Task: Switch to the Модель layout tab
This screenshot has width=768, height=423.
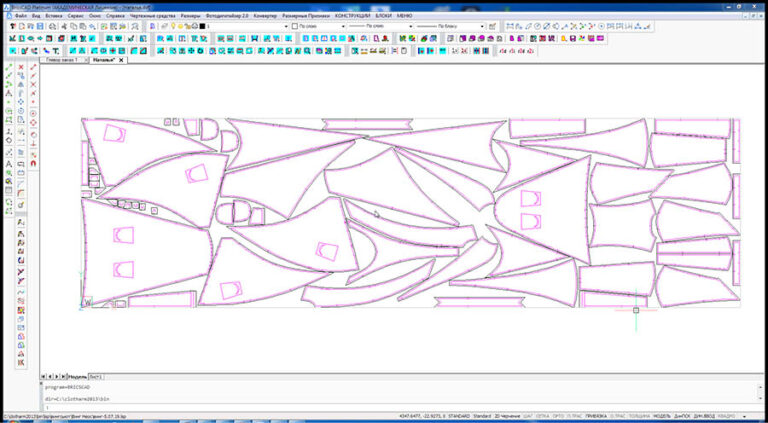Action: 77,376
